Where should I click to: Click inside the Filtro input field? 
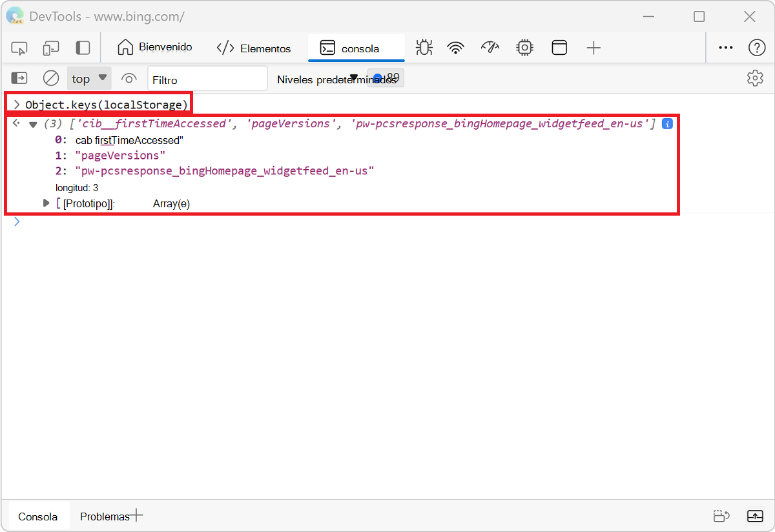[x=207, y=77]
